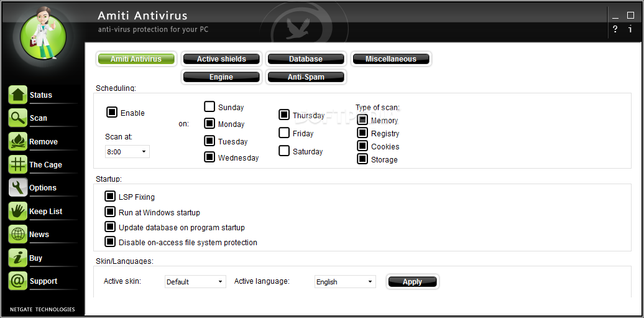The width and height of the screenshot is (644, 318).
Task: Open The Cage grid icon
Action: pos(17,164)
